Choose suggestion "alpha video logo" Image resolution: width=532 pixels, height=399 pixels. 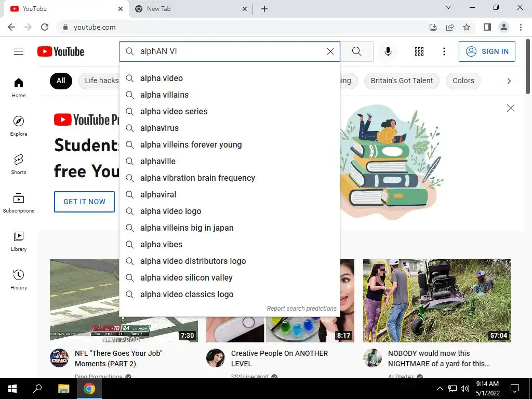(230, 211)
